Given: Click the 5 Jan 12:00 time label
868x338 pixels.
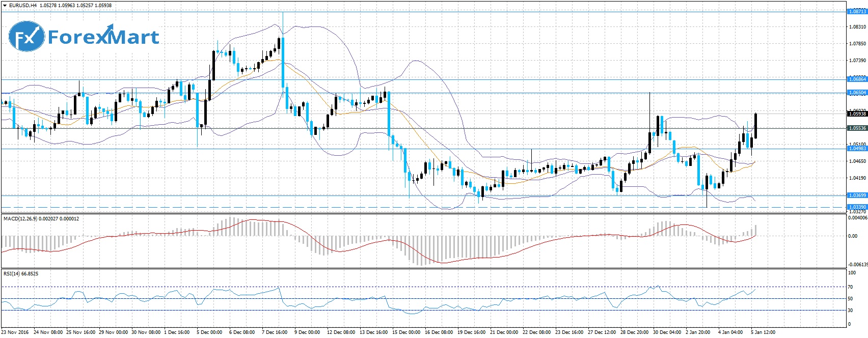Looking at the screenshot, I should click(764, 332).
